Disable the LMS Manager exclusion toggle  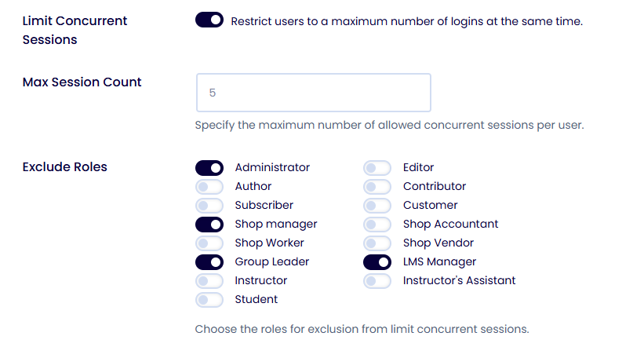click(377, 261)
